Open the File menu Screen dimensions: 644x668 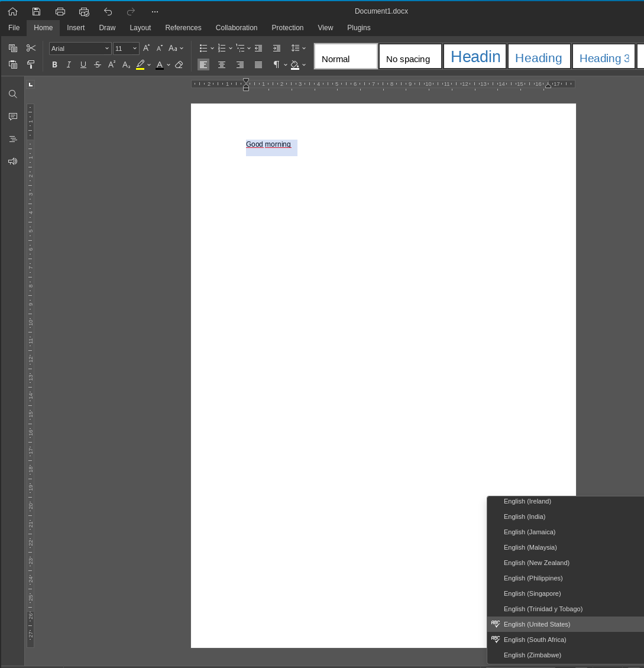14,28
